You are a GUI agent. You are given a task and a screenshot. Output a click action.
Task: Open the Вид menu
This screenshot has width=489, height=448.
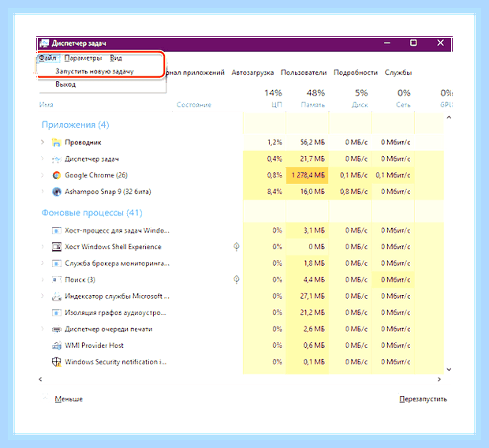pos(116,58)
